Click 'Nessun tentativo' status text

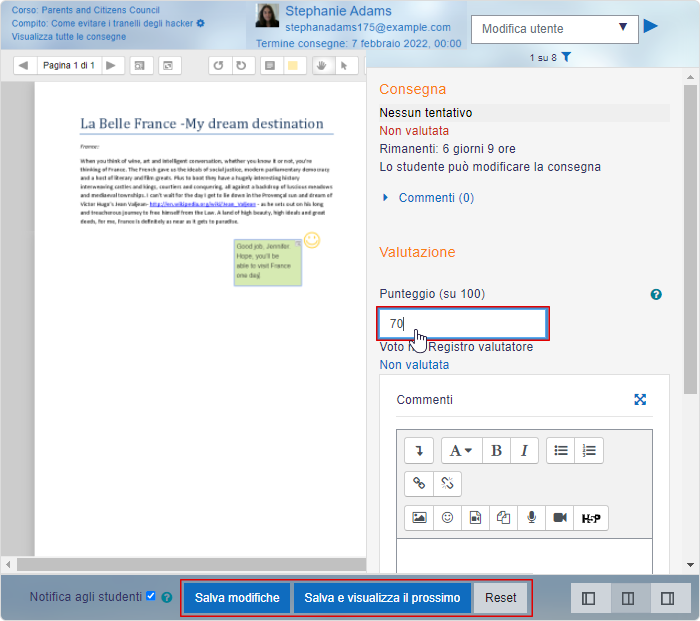(x=425, y=113)
